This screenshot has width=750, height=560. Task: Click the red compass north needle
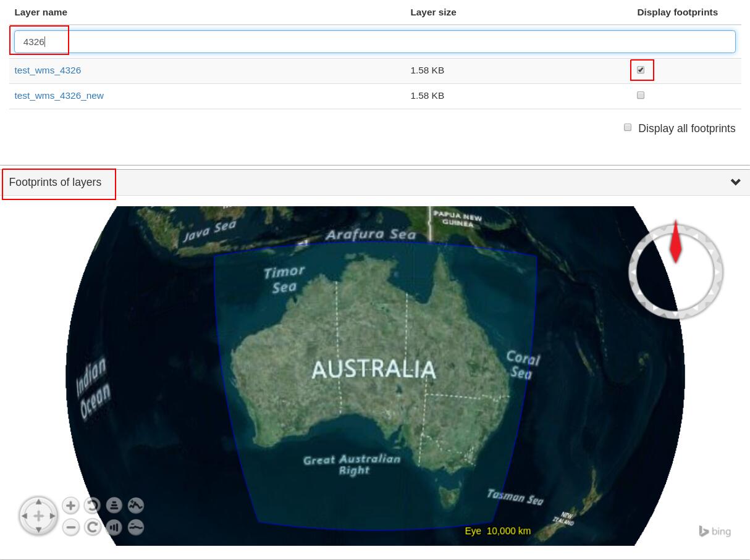click(675, 242)
